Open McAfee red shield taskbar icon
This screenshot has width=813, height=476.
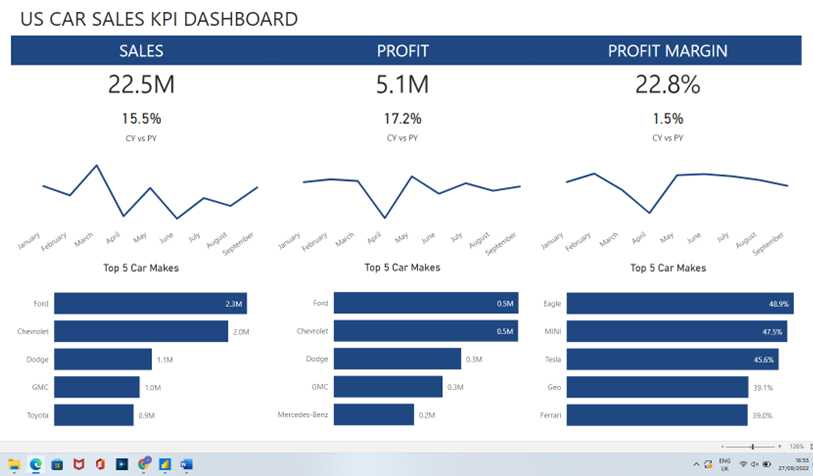click(79, 464)
